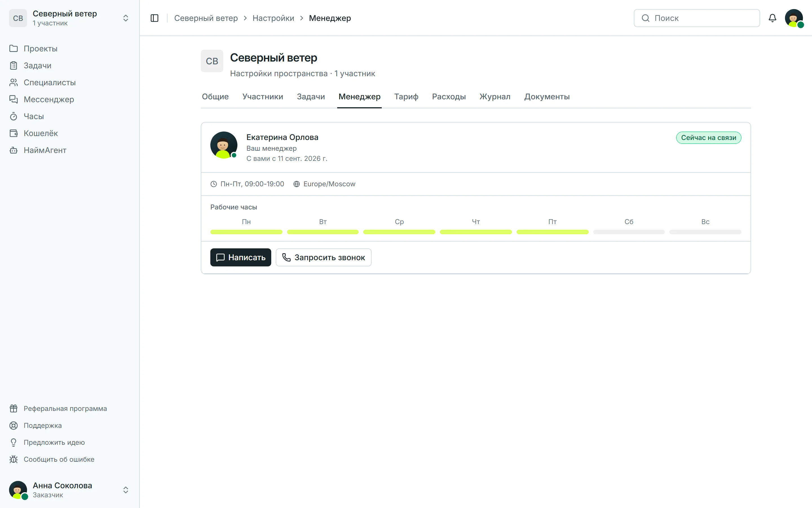Expand Анна Соколова account menu
Screen dimensions: 812x508
[125, 490]
